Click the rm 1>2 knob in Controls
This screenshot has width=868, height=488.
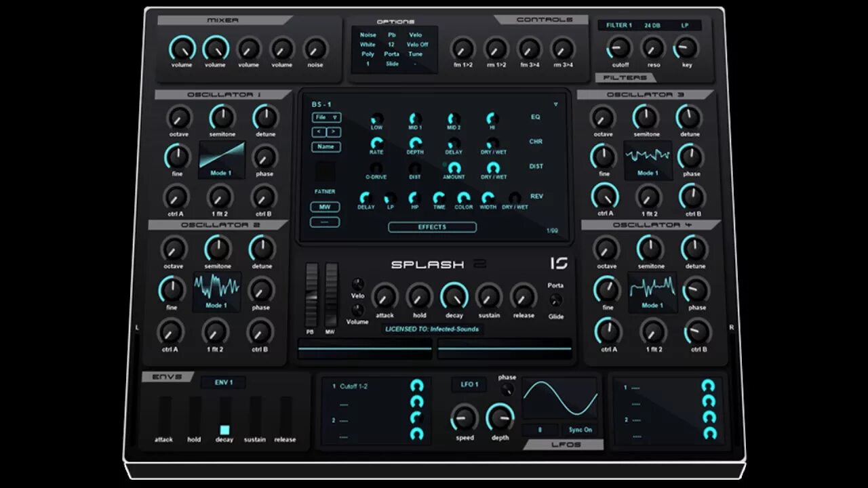point(496,49)
